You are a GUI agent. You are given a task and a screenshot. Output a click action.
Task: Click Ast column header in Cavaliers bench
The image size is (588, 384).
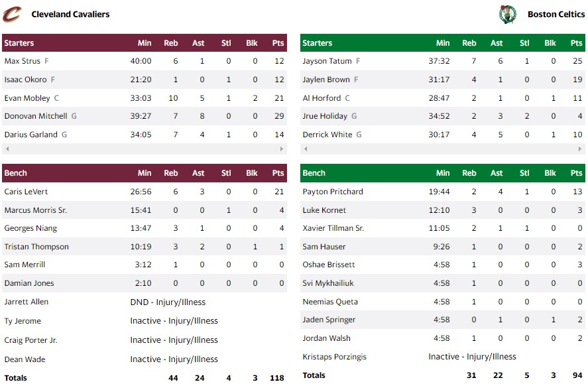pos(198,173)
